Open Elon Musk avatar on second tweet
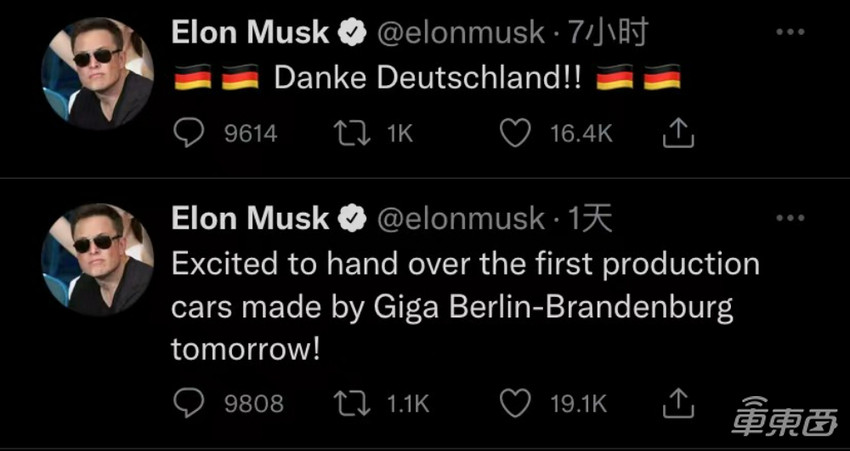The height and width of the screenshot is (451, 850). [x=97, y=259]
